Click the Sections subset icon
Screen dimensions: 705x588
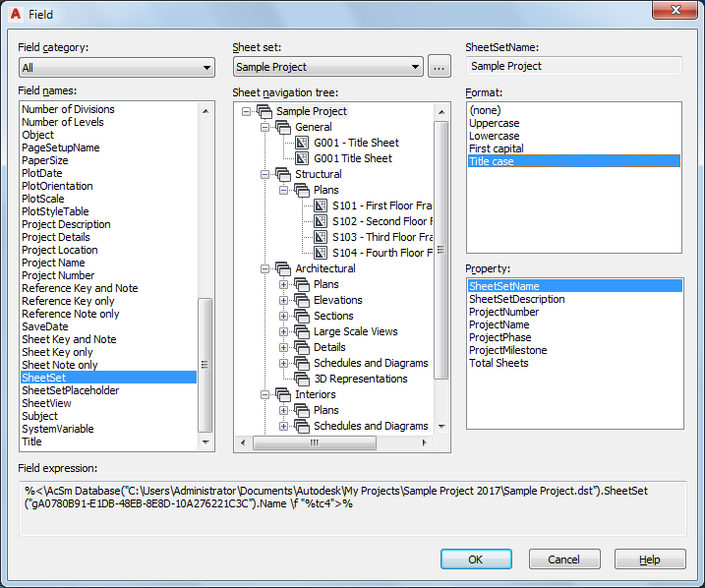pyautogui.click(x=302, y=316)
